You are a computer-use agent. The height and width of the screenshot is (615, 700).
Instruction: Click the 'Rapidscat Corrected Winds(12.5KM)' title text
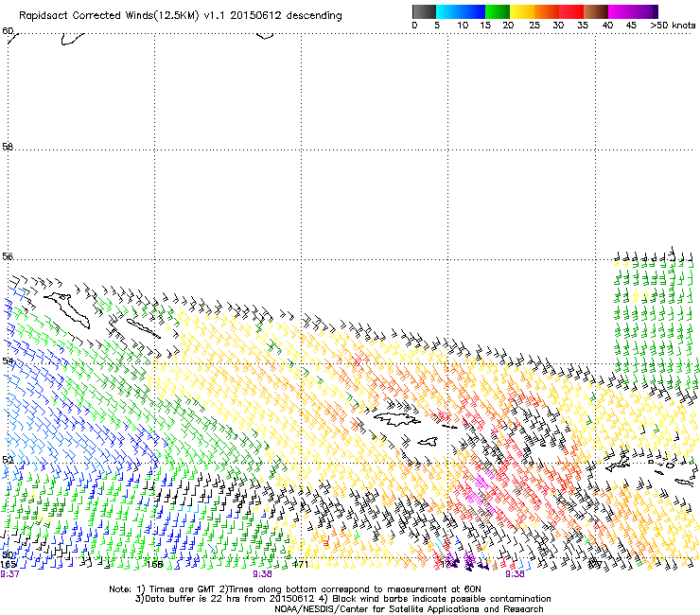(109, 16)
